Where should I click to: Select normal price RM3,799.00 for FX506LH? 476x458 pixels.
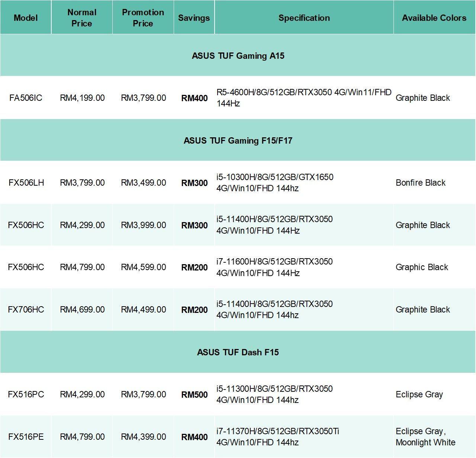click(82, 183)
